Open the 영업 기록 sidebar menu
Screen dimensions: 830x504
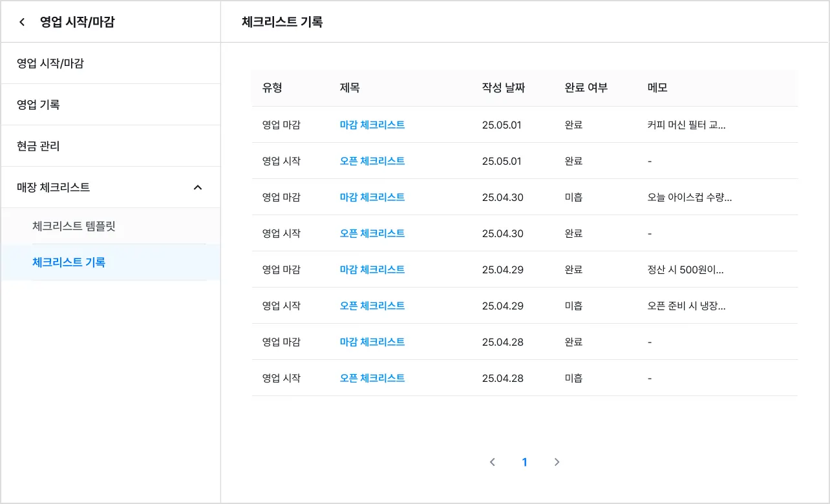tap(38, 105)
